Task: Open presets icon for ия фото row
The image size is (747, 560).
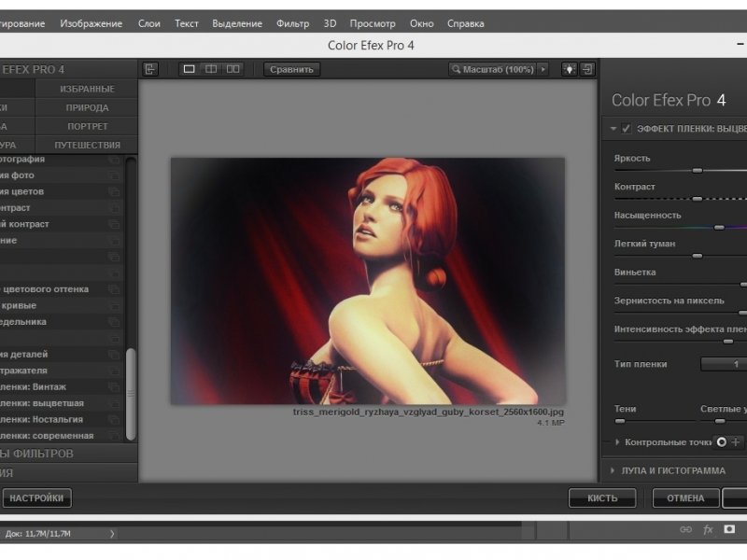Action: click(x=113, y=175)
